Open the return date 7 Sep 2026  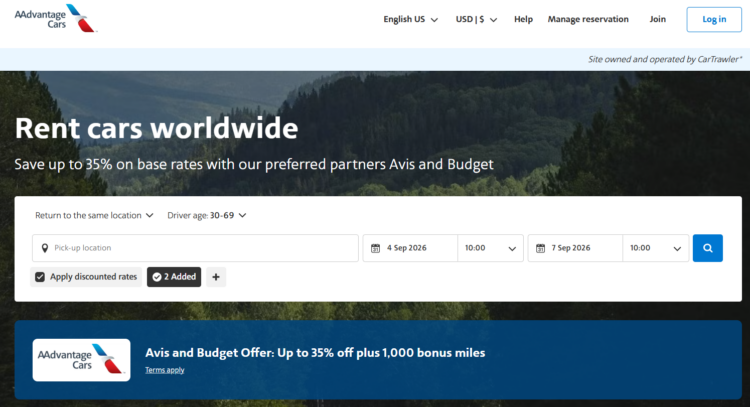click(575, 248)
